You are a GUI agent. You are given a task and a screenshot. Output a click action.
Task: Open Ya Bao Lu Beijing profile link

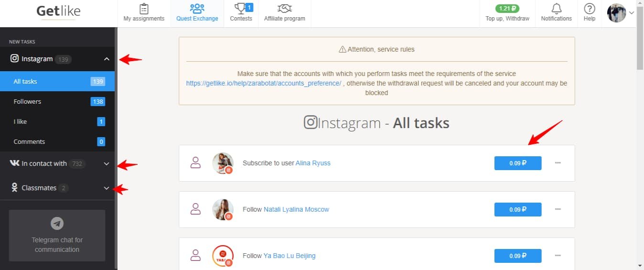tap(290, 256)
